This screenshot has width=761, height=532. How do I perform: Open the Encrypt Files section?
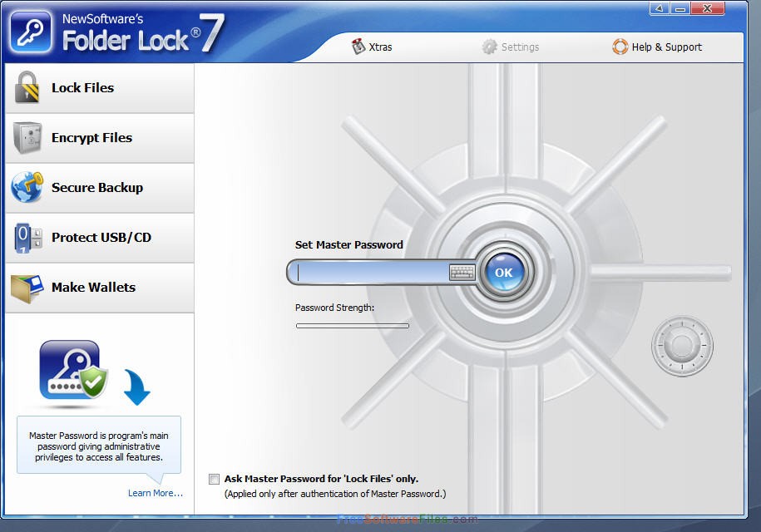100,138
